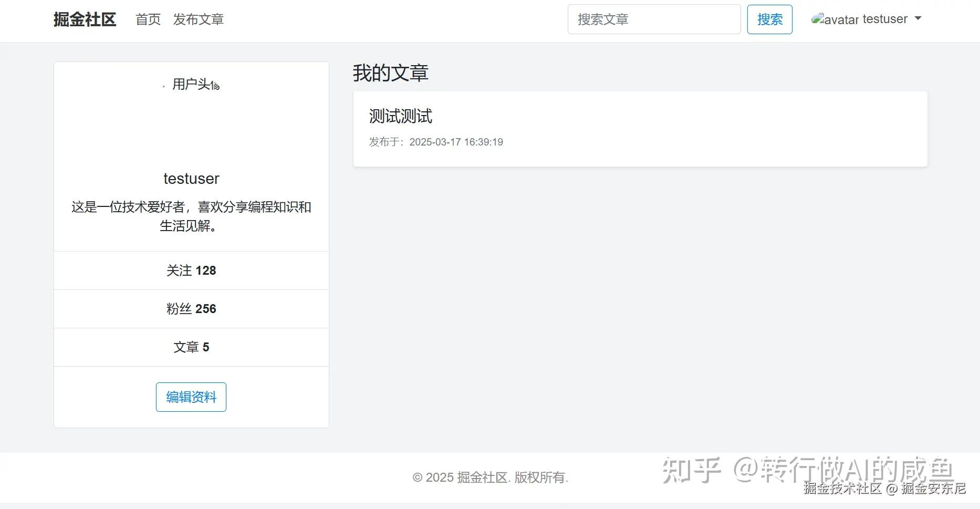Click the © 2025 掘金社区 footer text
The height and width of the screenshot is (509, 980).
[490, 477]
